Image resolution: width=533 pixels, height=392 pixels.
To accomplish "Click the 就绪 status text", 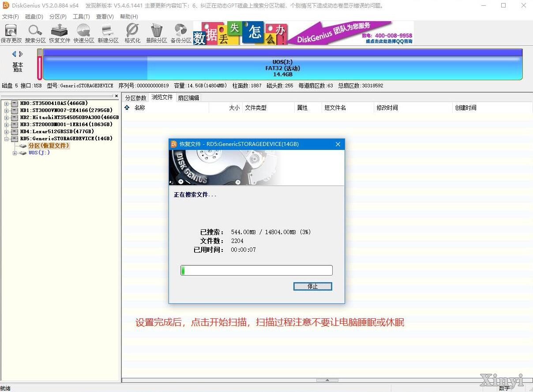I will [5, 388].
